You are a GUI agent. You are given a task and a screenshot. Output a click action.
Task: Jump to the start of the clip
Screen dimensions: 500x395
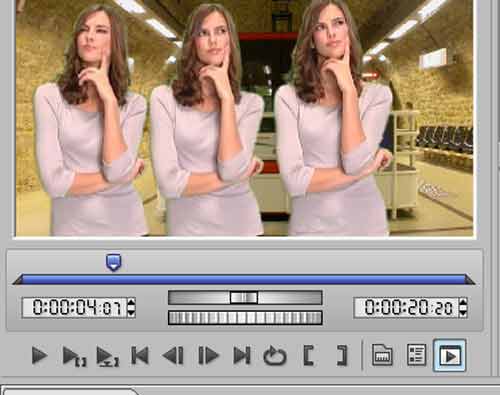(140, 355)
